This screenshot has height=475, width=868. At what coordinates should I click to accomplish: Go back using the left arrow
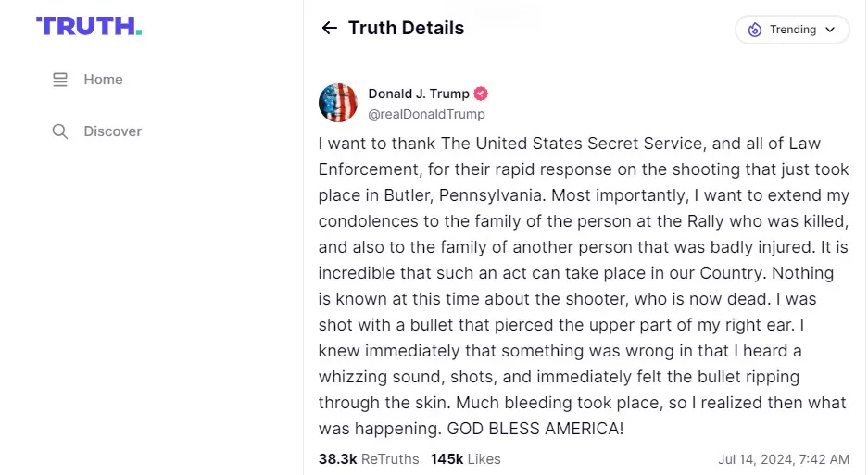pos(329,28)
